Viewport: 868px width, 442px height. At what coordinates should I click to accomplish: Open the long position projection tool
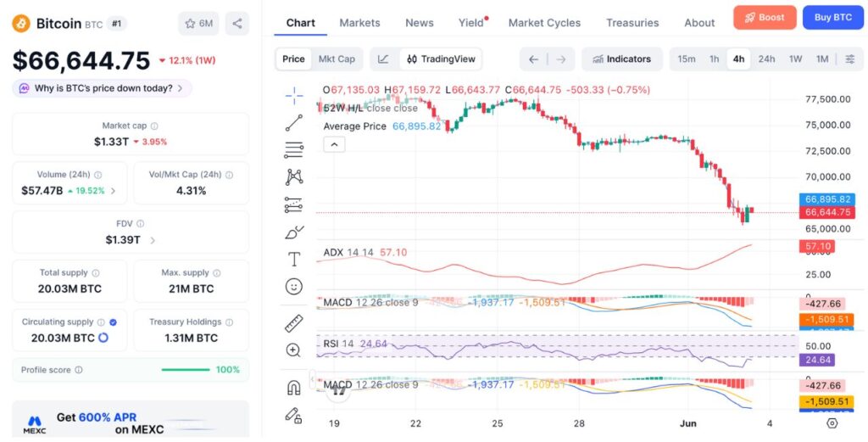(294, 205)
